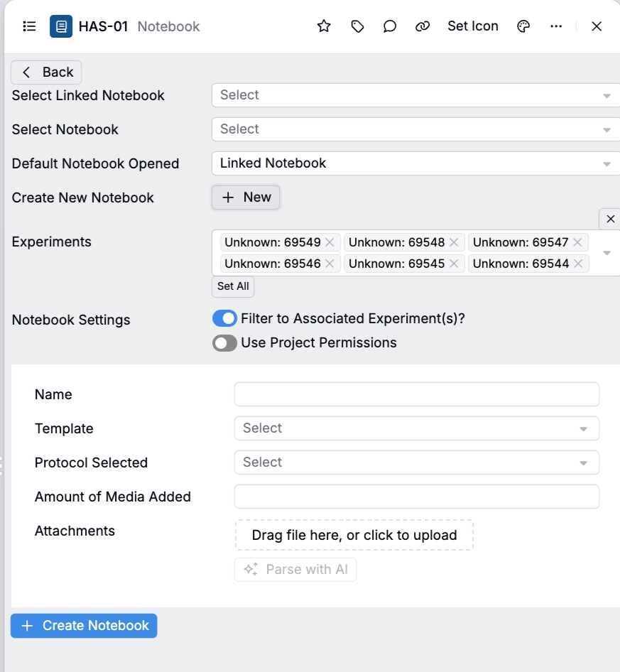This screenshot has height=672, width=620.
Task: Open comments speech bubble icon
Action: coord(390,26)
